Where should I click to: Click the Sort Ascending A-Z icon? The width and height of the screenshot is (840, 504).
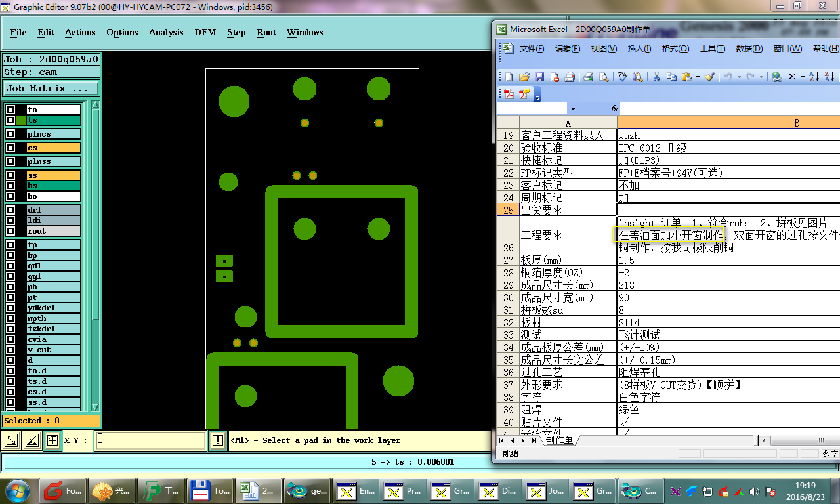click(x=814, y=77)
